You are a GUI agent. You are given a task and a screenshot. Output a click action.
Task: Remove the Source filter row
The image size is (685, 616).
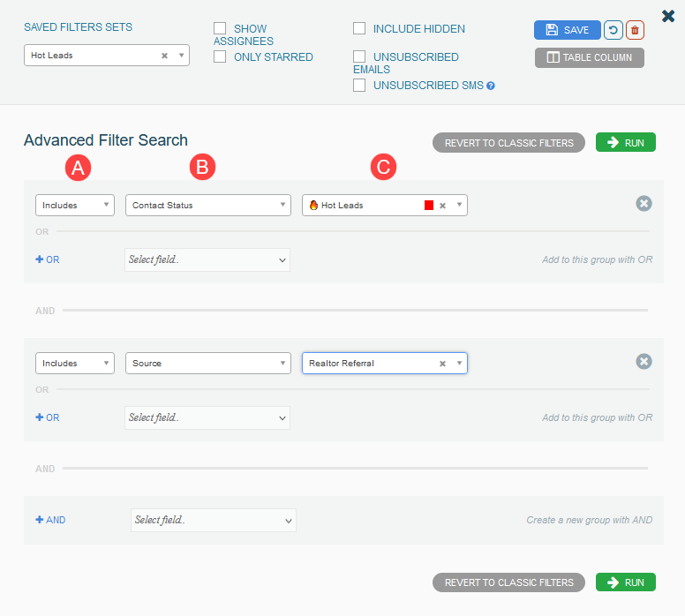click(644, 361)
